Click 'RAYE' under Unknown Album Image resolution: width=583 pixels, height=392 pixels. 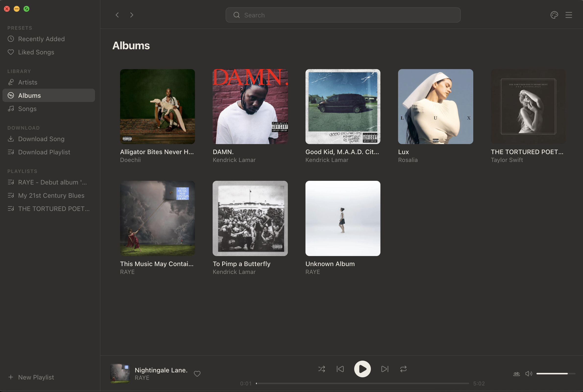(x=312, y=272)
